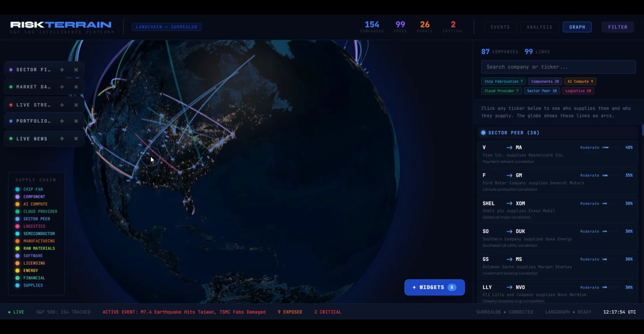
Task: Click the arrow icon between V and MA
Action: pyautogui.click(x=509, y=148)
